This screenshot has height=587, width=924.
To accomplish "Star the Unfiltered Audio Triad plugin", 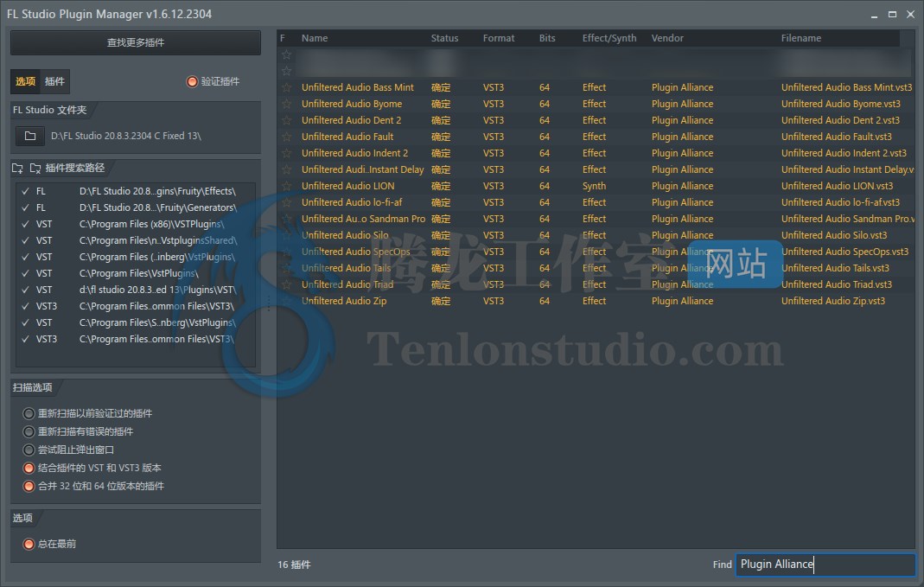I will 286,284.
